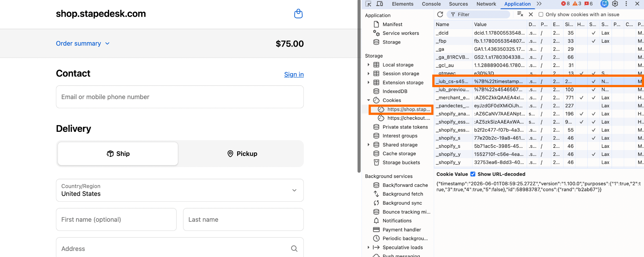Choose the Pickup delivery option
Screen dimensions: 644x257
(x=242, y=154)
